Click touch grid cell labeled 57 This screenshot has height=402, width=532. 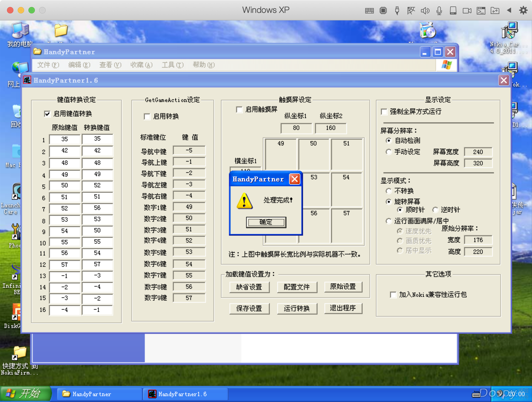347,225
